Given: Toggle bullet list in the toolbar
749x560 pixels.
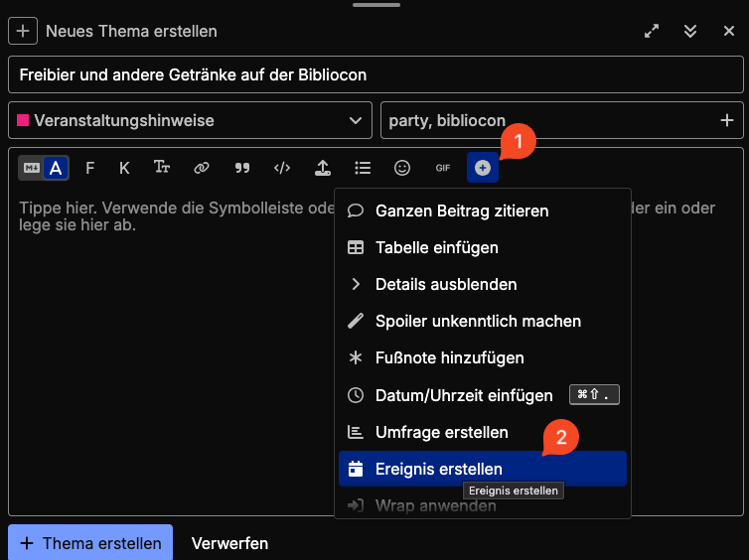Looking at the screenshot, I should (x=363, y=168).
